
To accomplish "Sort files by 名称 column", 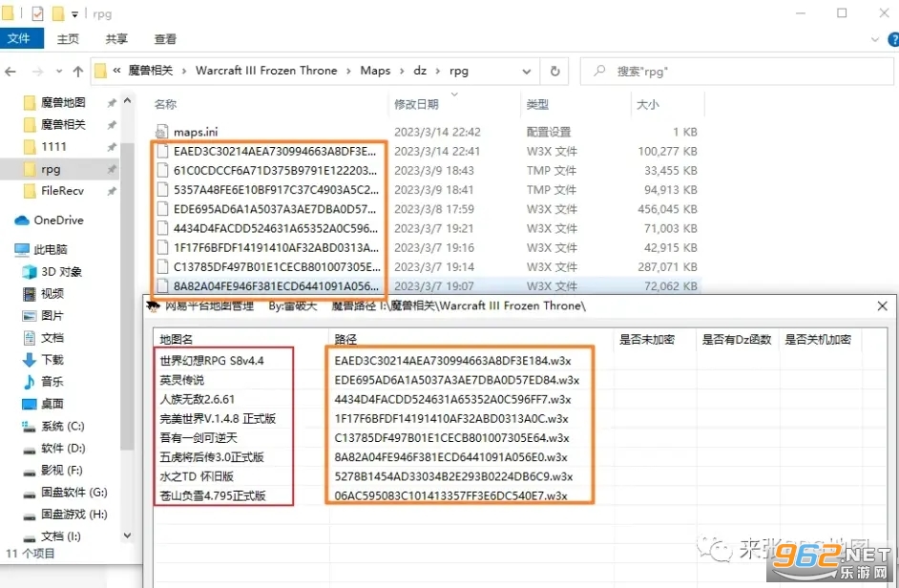I will tap(165, 104).
